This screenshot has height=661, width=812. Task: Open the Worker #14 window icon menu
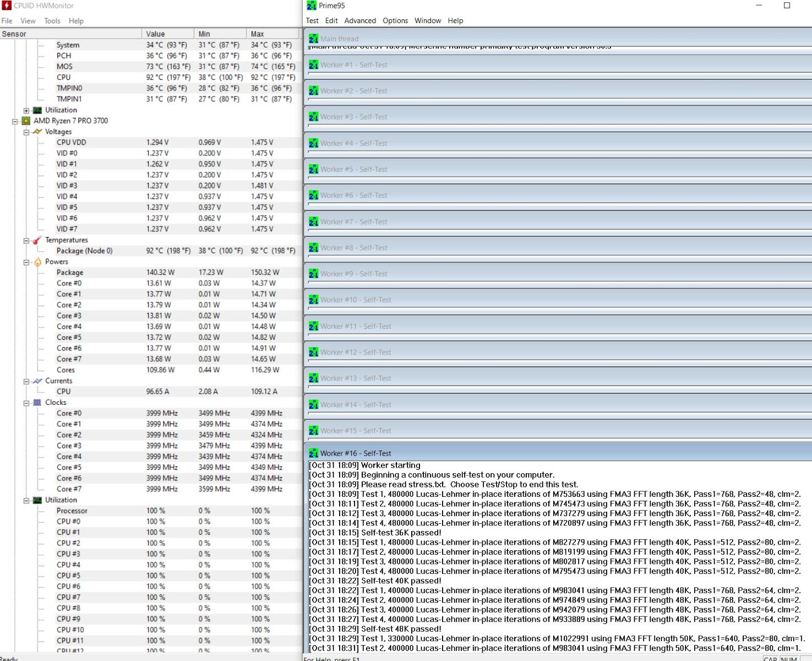pos(313,404)
